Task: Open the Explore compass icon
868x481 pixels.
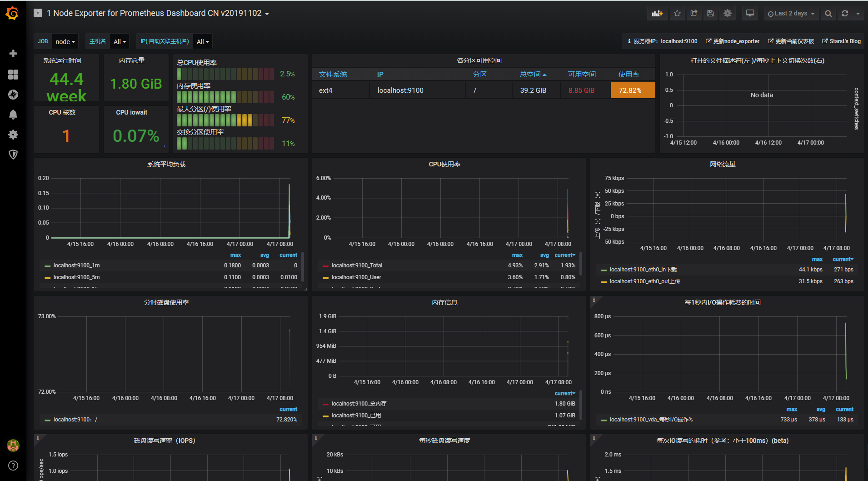Action: (x=13, y=95)
